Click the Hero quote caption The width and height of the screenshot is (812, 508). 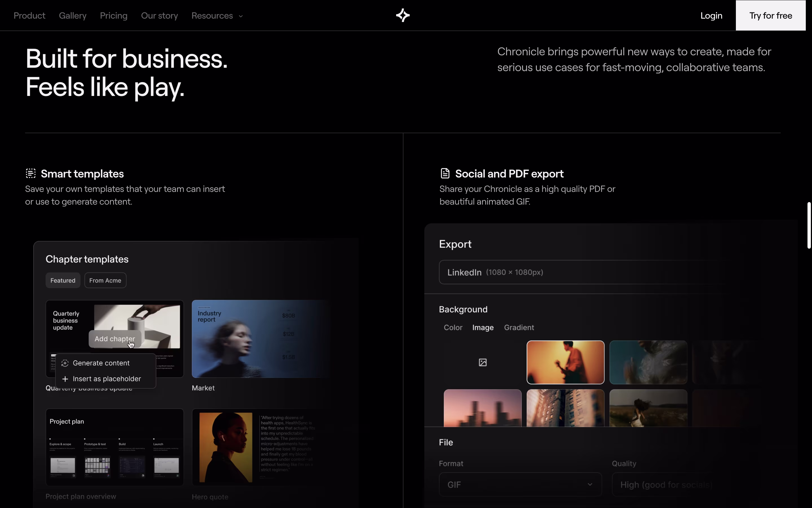(210, 497)
